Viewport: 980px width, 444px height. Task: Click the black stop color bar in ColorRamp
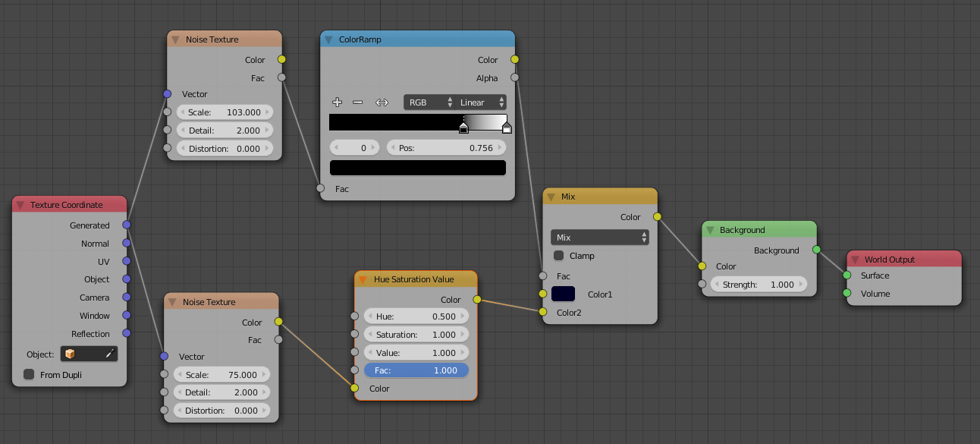(418, 168)
